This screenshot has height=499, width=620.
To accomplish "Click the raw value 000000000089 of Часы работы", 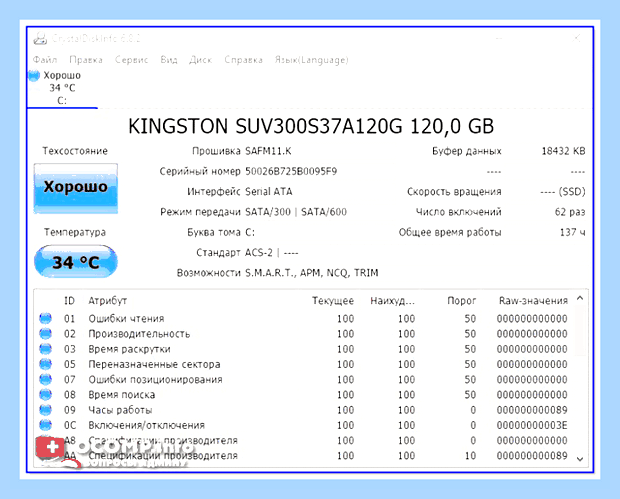I will pyautogui.click(x=532, y=410).
